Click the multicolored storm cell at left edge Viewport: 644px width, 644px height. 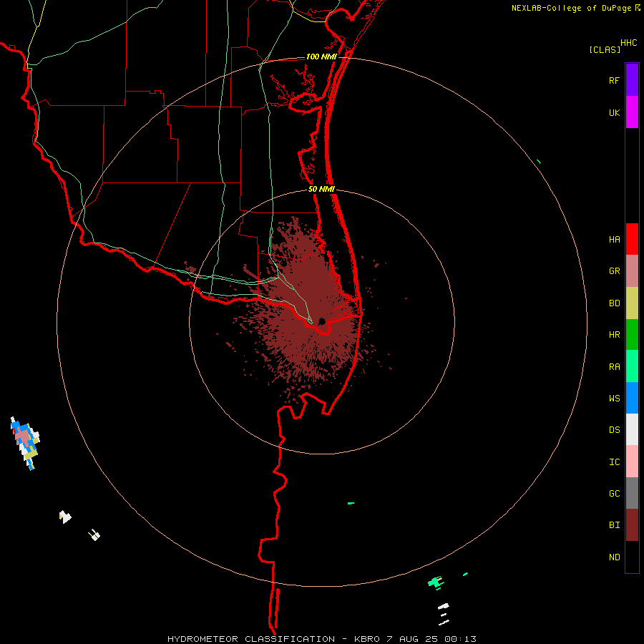pos(24,443)
